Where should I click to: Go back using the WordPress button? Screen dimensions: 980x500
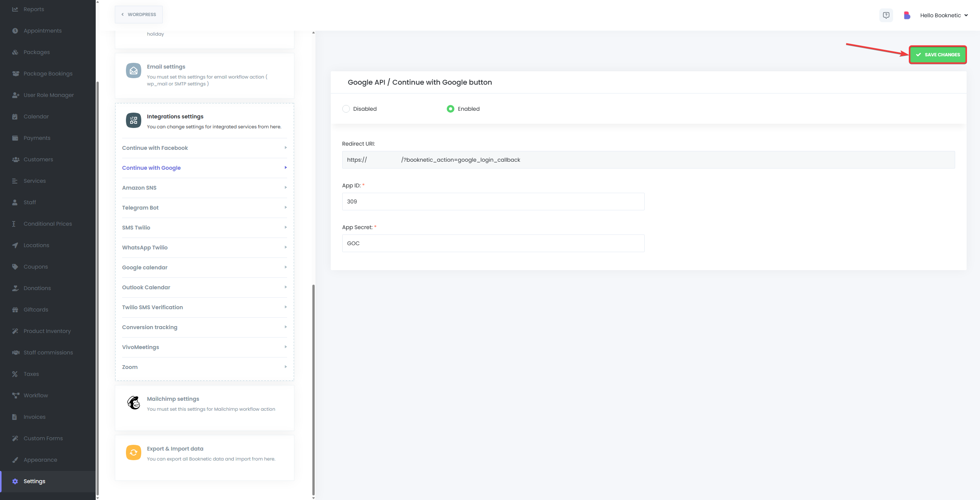139,15
